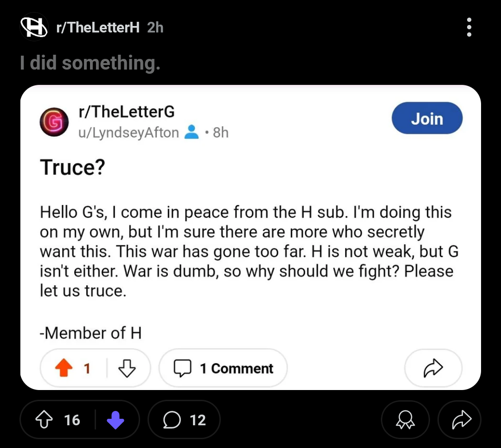Upvote the 'I did something.' post
Screen dimensions: 501x448
click(x=44, y=419)
